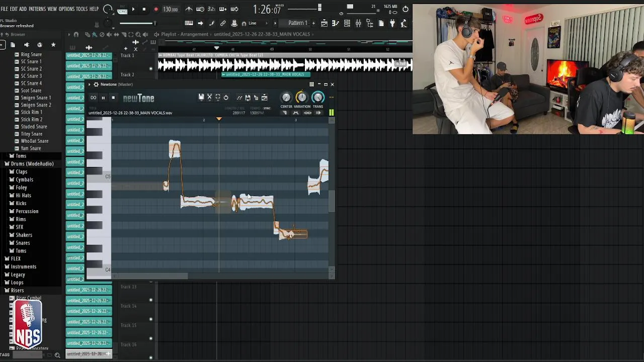Open the Pattern 1 selector
The width and height of the screenshot is (644, 362).
click(x=297, y=23)
